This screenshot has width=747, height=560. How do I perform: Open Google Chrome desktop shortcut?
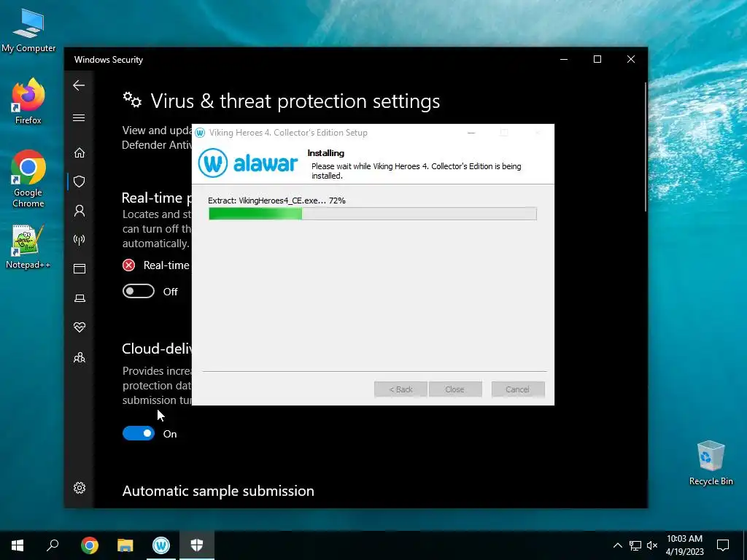(x=28, y=179)
